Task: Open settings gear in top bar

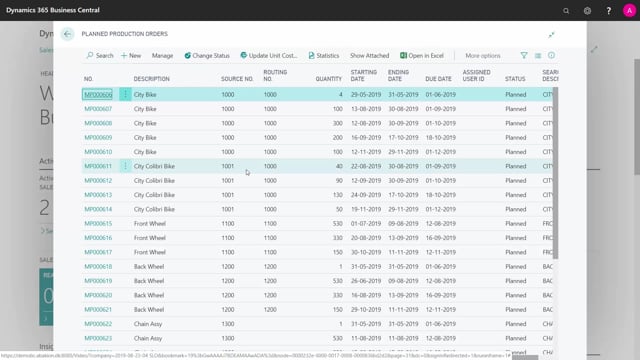Action: click(587, 11)
